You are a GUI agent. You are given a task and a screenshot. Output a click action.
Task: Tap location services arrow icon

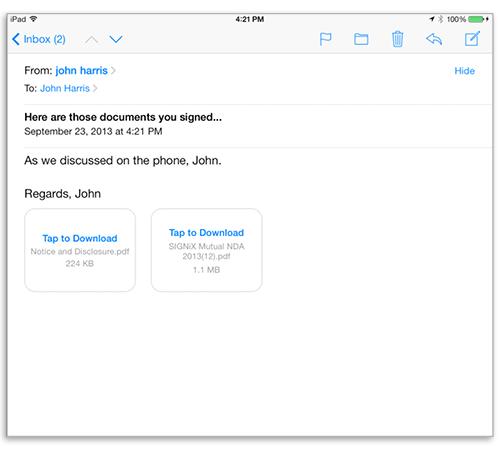pyautogui.click(x=432, y=19)
